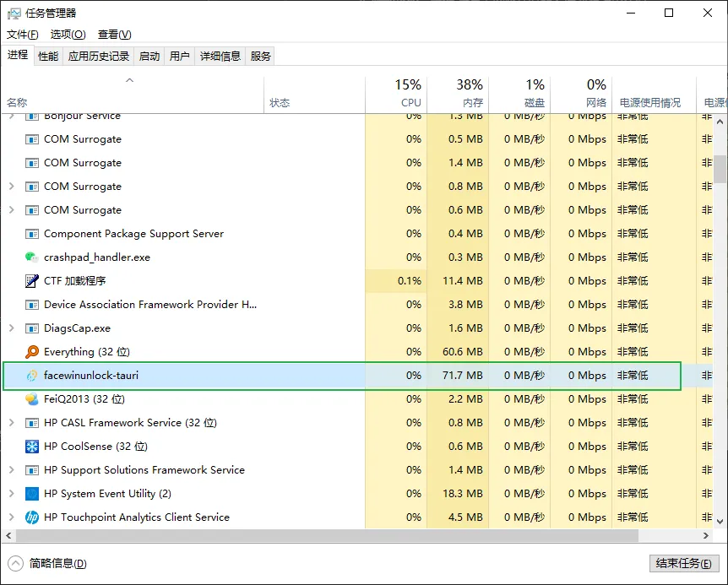Sort by the 名称 column header

pyautogui.click(x=133, y=95)
